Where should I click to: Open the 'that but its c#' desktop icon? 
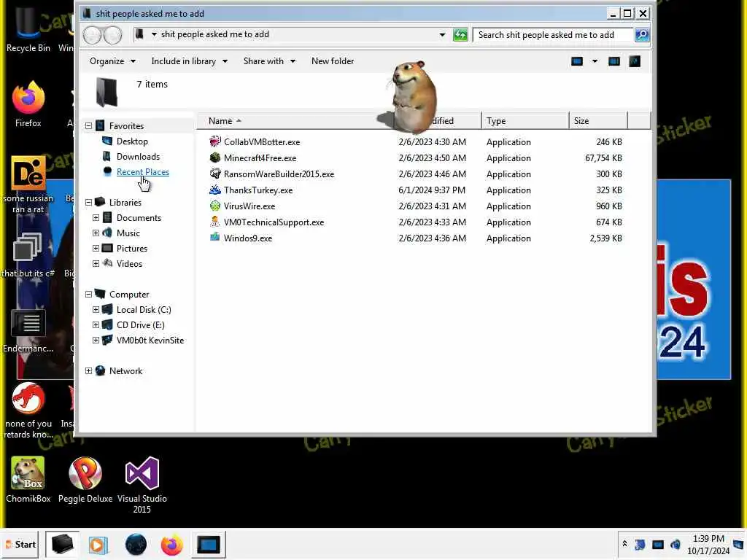point(28,254)
